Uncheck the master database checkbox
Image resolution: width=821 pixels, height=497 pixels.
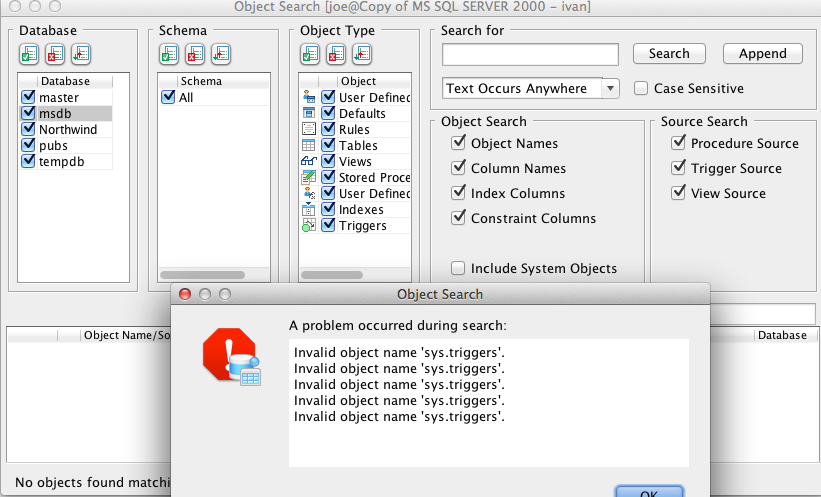[28, 97]
